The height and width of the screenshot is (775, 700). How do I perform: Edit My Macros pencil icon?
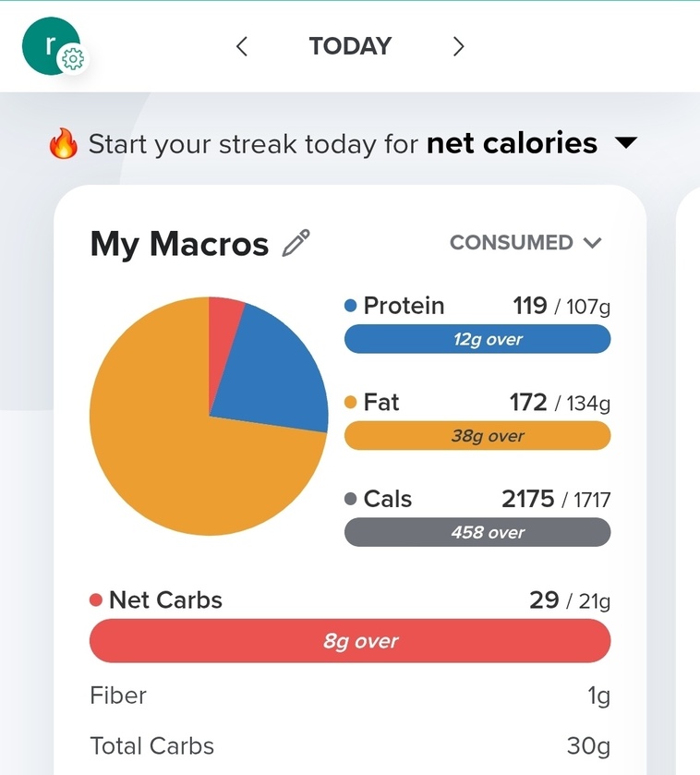click(296, 243)
